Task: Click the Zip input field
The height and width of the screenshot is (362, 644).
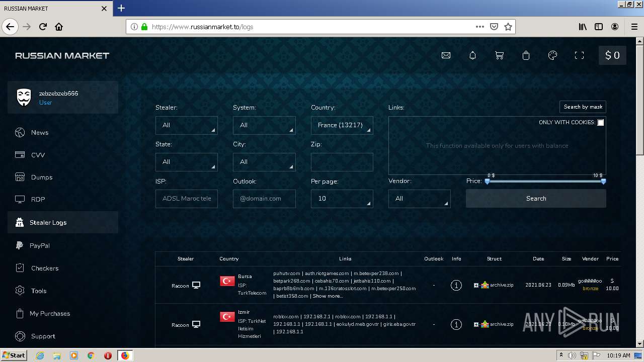Action: pyautogui.click(x=342, y=162)
